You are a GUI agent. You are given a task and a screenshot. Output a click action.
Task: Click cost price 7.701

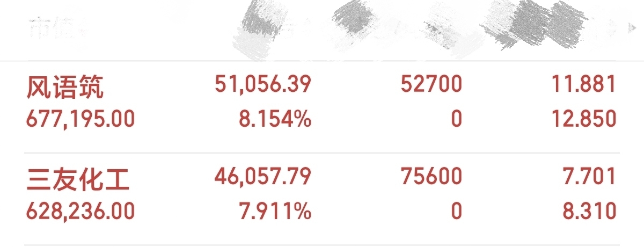point(592,177)
